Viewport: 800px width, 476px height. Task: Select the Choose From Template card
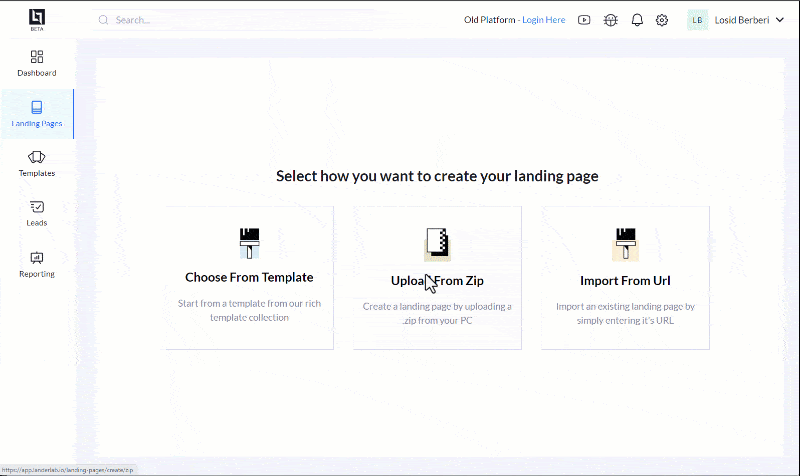(249, 278)
